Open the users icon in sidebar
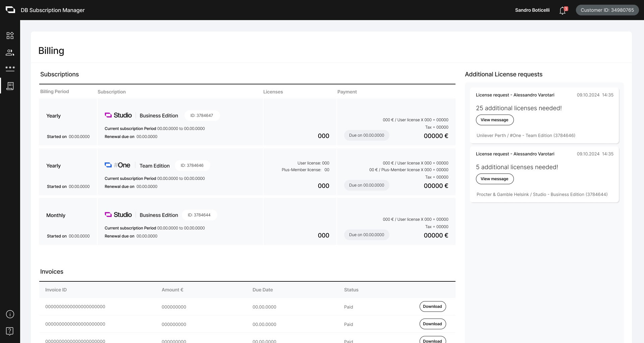 [10, 53]
